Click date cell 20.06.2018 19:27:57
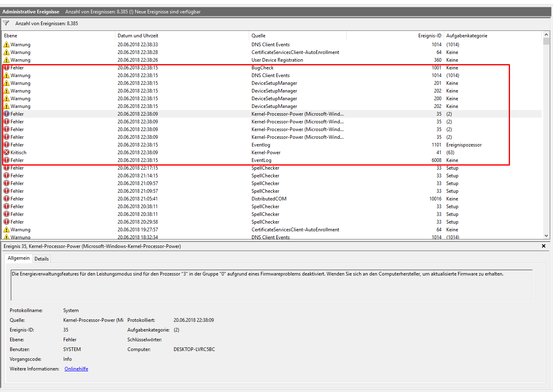The height and width of the screenshot is (392, 553). coord(138,230)
